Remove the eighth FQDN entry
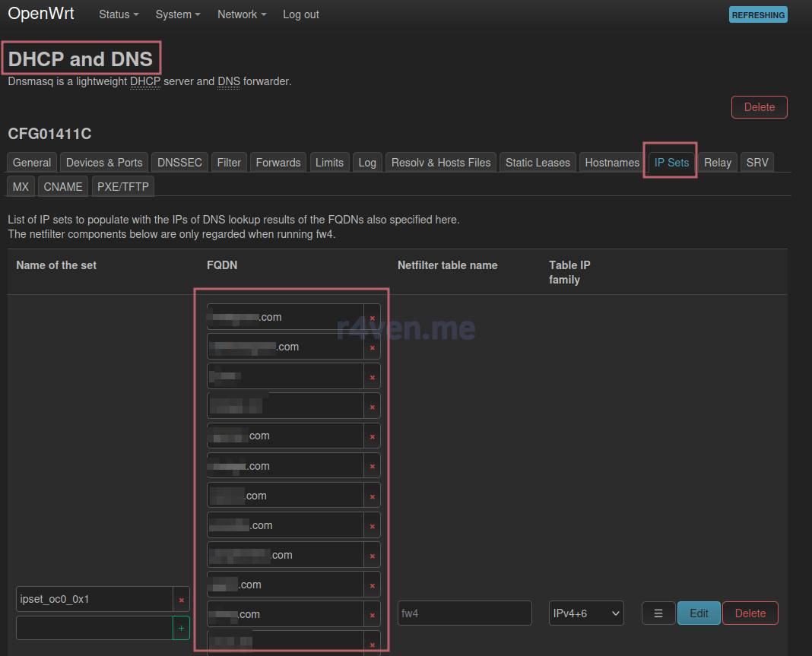The image size is (812, 656). [x=372, y=526]
